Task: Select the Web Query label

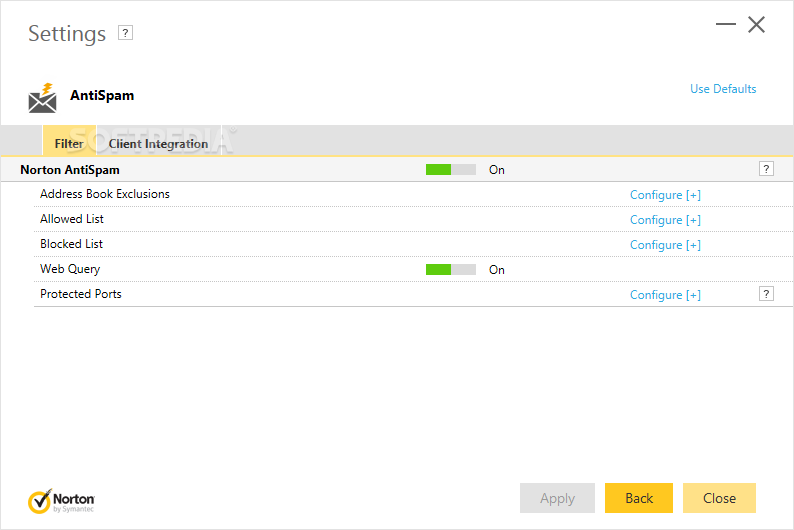Action: pyautogui.click(x=70, y=269)
